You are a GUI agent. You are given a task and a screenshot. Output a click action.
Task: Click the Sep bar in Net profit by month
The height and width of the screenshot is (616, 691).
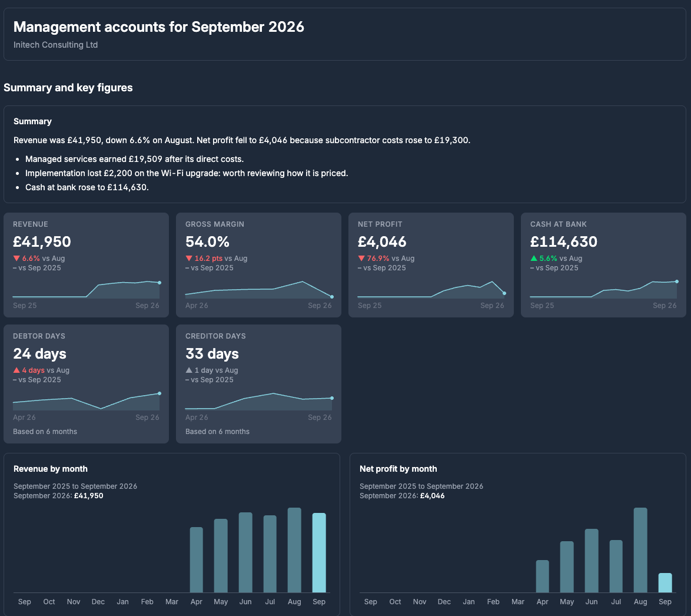point(665,582)
